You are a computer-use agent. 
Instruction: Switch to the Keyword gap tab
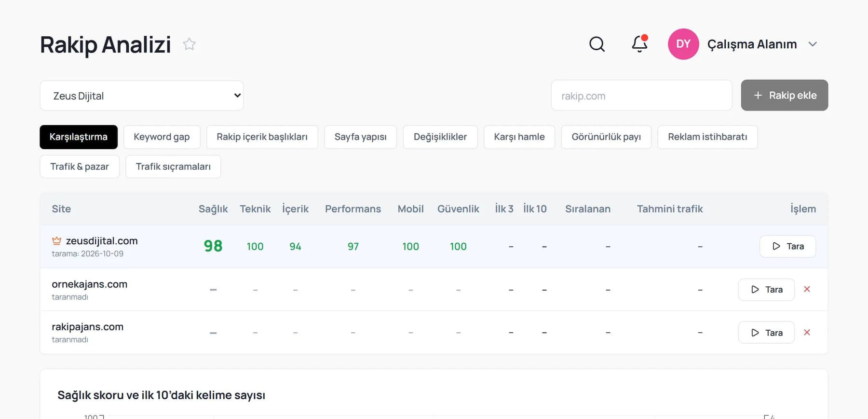(162, 137)
